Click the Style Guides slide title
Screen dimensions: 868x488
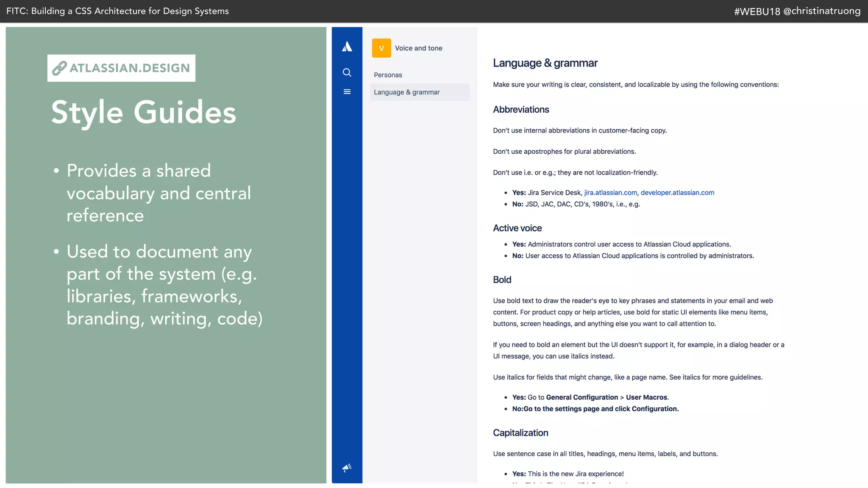[x=144, y=113]
